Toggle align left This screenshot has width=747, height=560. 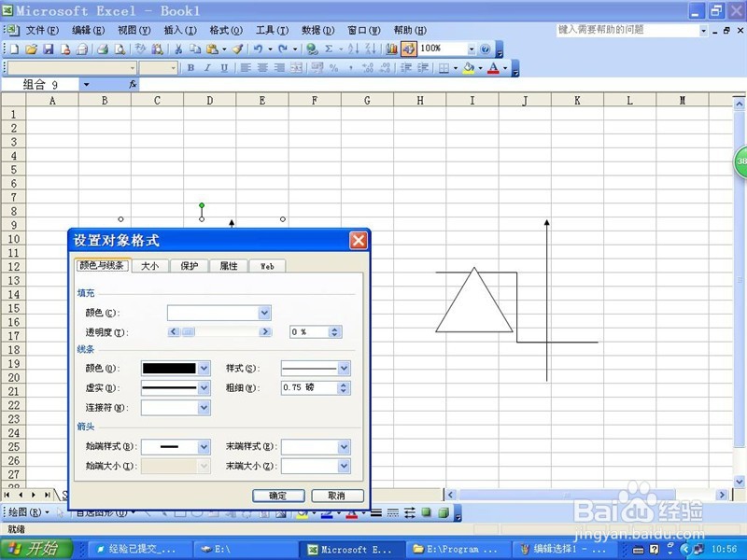(x=246, y=68)
